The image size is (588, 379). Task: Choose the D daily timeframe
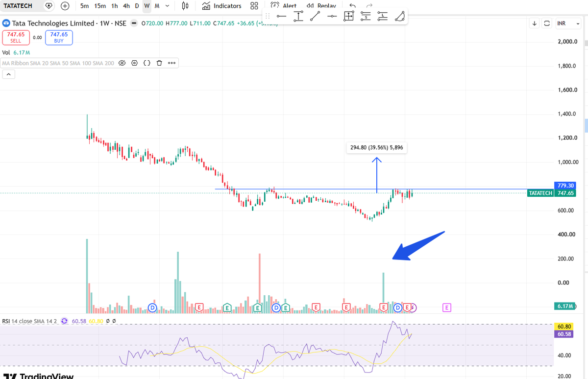pyautogui.click(x=137, y=6)
